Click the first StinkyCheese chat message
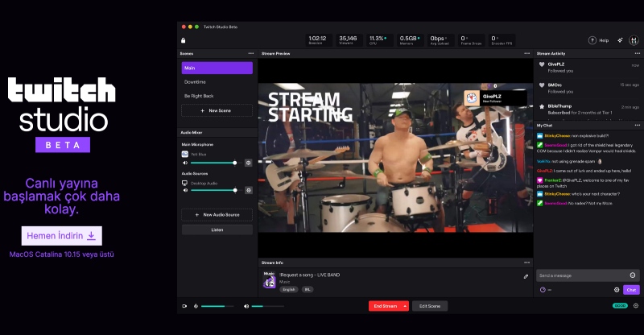 pyautogui.click(x=573, y=136)
